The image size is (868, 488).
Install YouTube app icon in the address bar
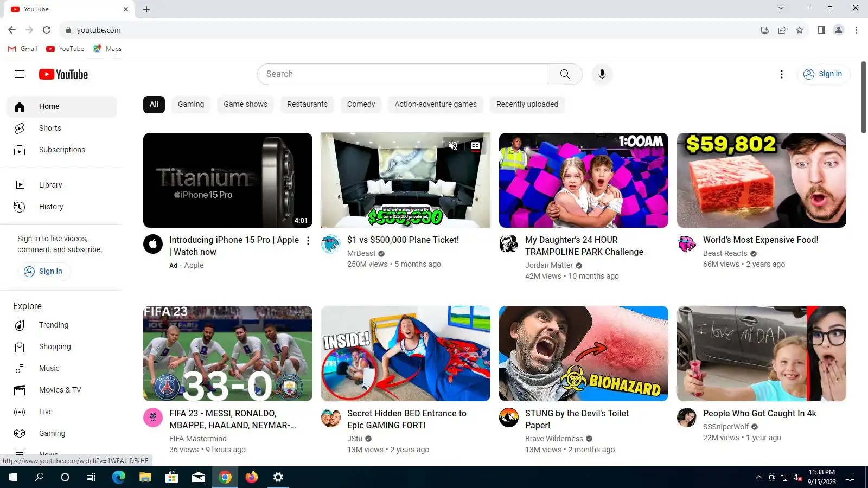[765, 30]
